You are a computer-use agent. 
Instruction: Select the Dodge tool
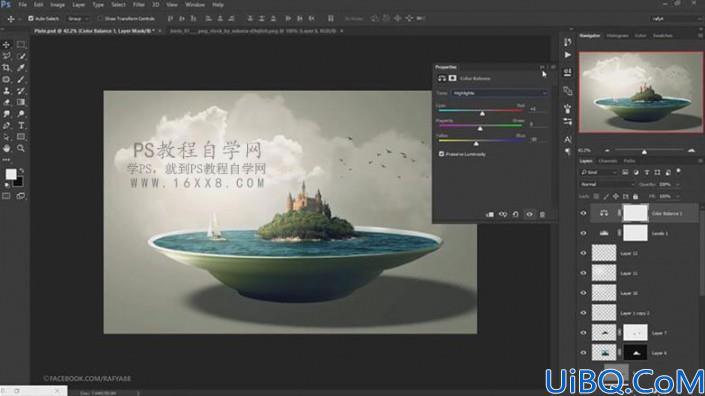pyautogui.click(x=21, y=114)
